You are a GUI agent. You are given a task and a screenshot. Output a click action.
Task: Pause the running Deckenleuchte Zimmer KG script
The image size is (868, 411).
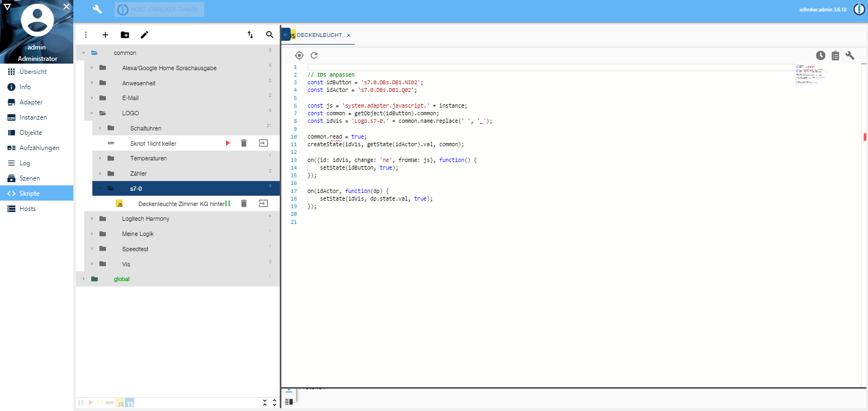coord(228,203)
